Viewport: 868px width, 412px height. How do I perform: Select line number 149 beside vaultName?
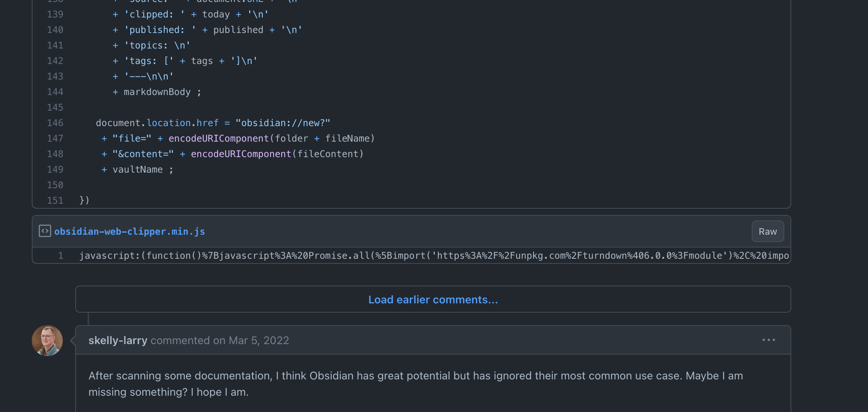[55, 170]
